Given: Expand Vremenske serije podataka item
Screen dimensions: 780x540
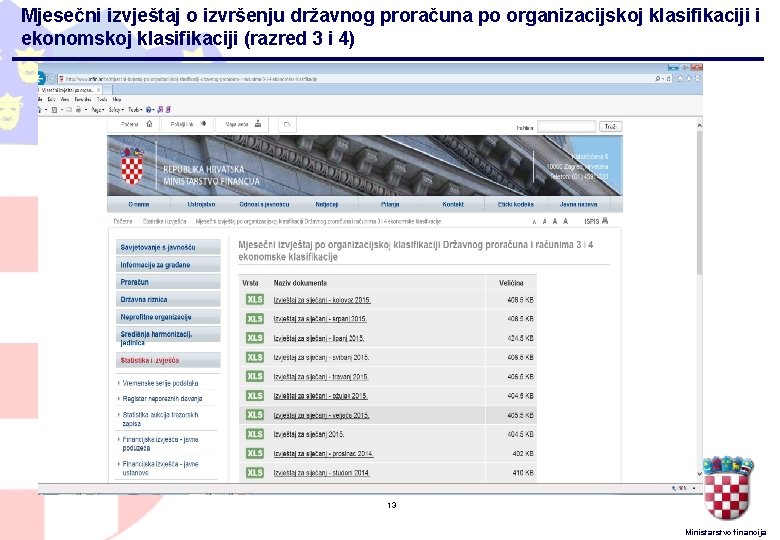Looking at the screenshot, I should (160, 383).
